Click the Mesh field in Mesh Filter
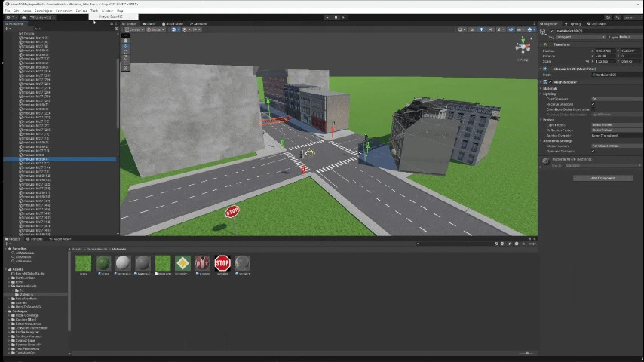Screen dimensions: 644x362 617,75
